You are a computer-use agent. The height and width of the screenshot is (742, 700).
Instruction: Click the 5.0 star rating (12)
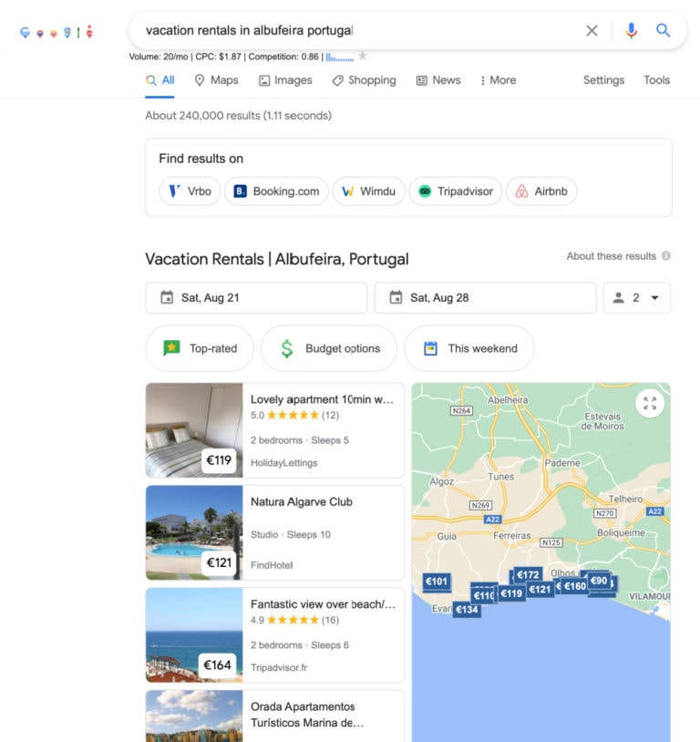coord(295,415)
